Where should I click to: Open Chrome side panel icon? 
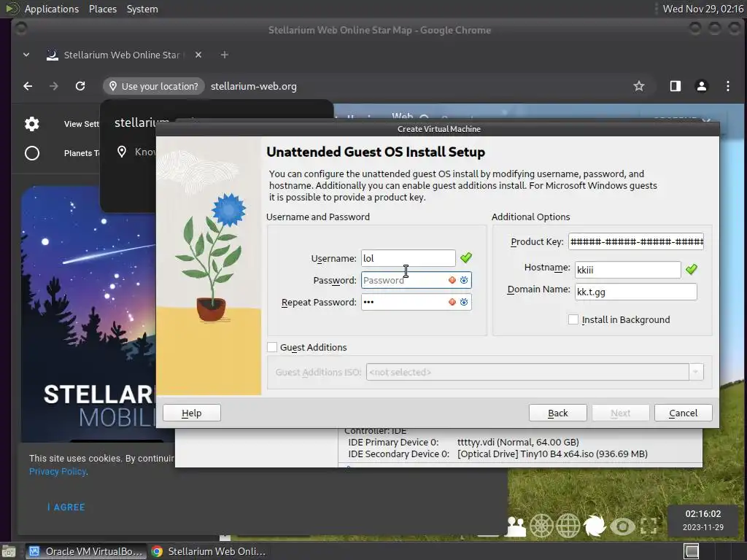pyautogui.click(x=675, y=86)
